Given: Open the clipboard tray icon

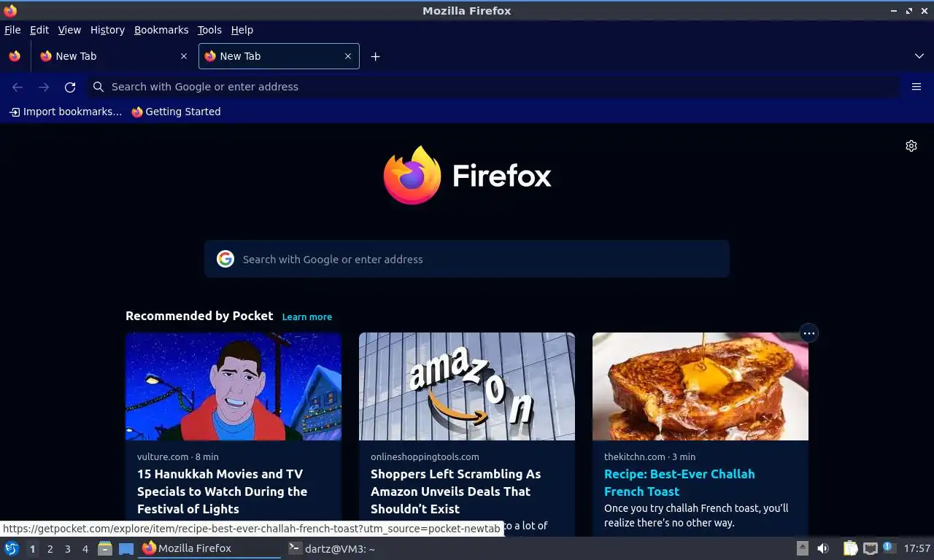Looking at the screenshot, I should pos(850,548).
